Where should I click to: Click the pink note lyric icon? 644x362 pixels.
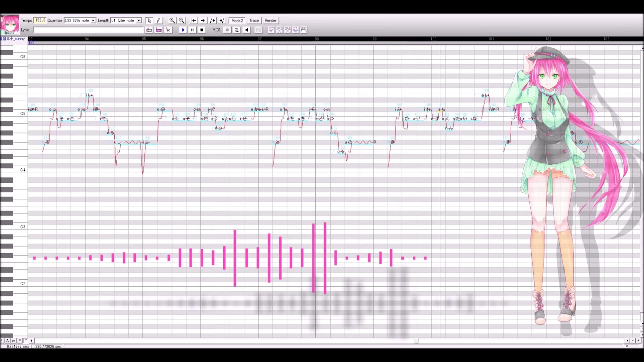[x=158, y=30]
